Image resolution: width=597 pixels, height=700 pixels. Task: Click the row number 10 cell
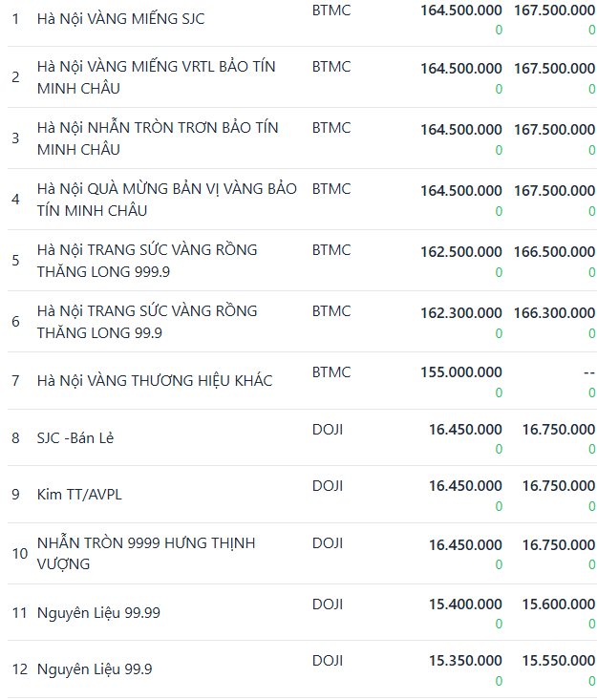(x=19, y=554)
